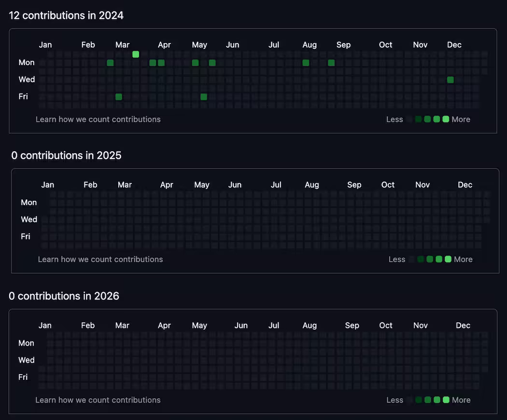Click the brightest legend swatch next to More in 2025
Screen dimensions: 507x420
point(448,259)
